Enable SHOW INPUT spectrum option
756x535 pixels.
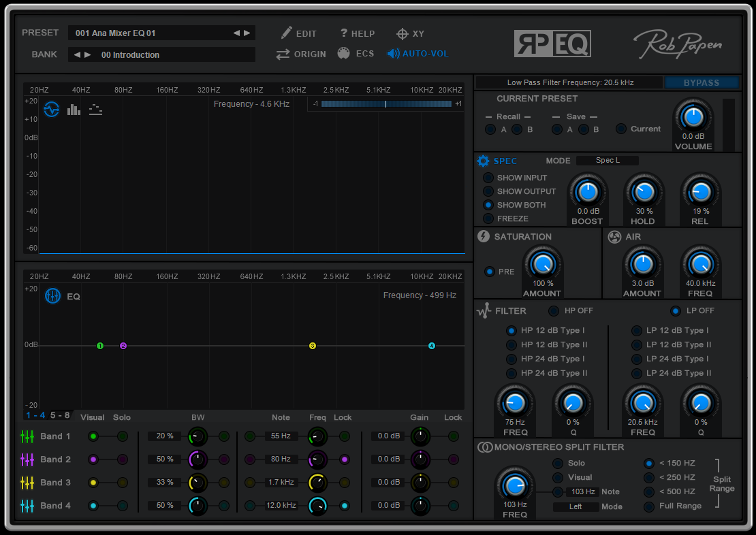tap(488, 178)
